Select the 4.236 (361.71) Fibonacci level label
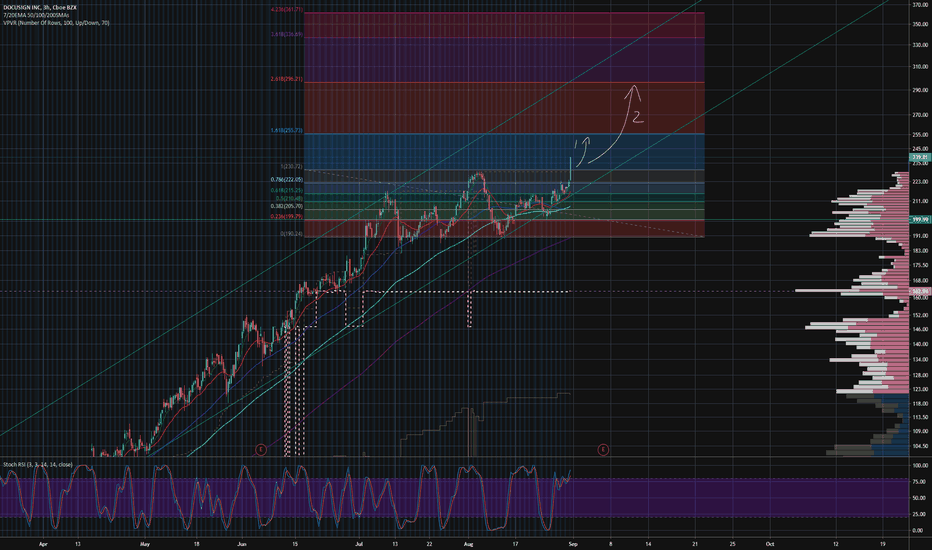Viewport: 932px width, 550px height. point(286,10)
